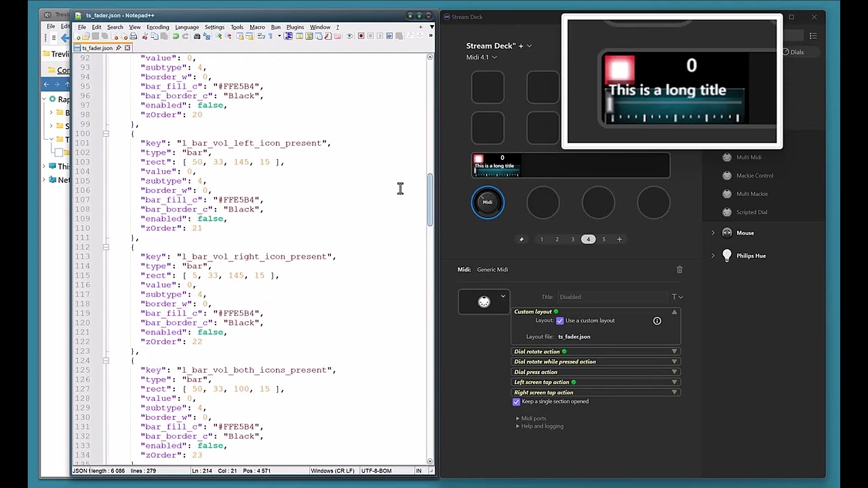Click the Monitoring eye icon in Notepad++
This screenshot has height=488, width=868.
350,36
